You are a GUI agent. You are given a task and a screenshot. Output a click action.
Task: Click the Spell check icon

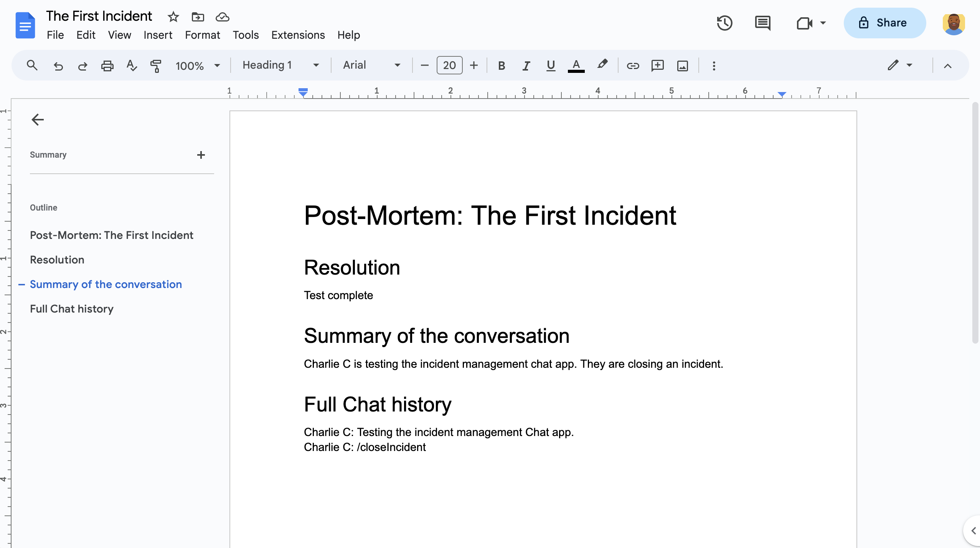131,65
